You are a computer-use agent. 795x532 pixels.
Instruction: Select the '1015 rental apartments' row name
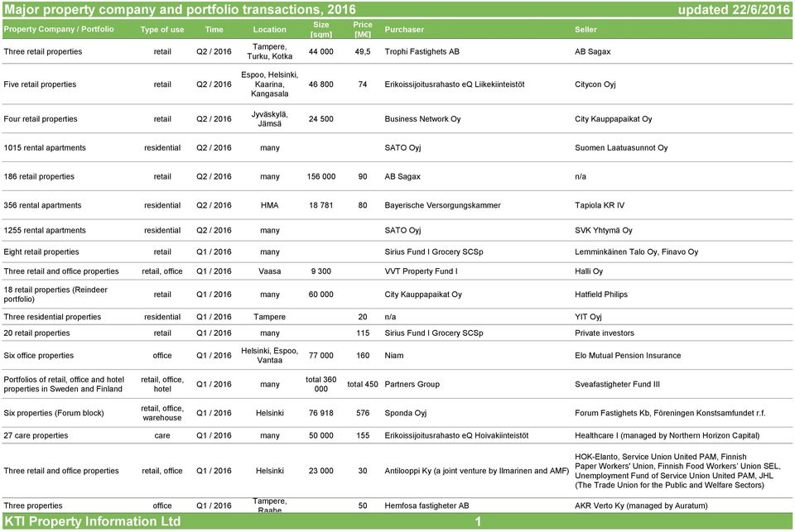click(x=45, y=147)
